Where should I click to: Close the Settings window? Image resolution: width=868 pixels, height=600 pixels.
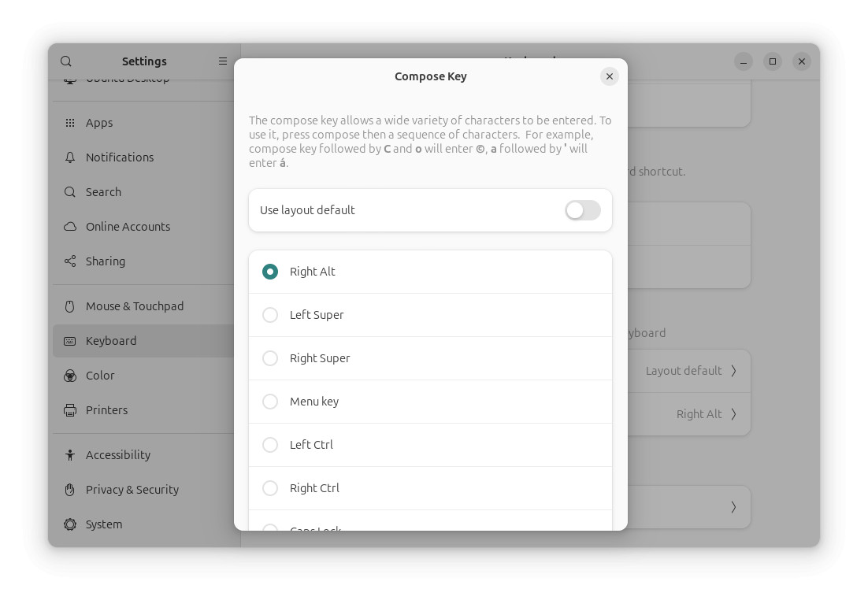[802, 61]
